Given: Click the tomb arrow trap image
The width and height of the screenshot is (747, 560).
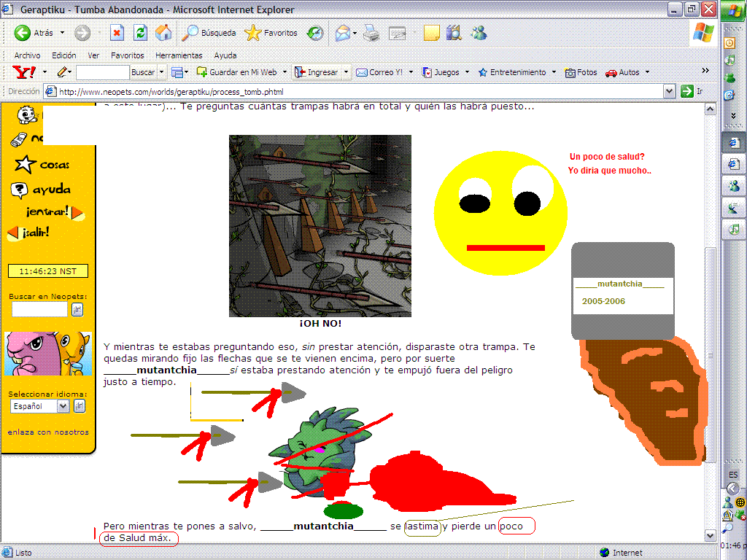Looking at the screenshot, I should 320,226.
